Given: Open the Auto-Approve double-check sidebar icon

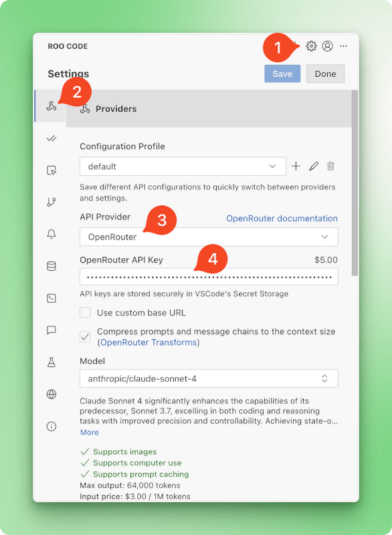Looking at the screenshot, I should coord(52,138).
